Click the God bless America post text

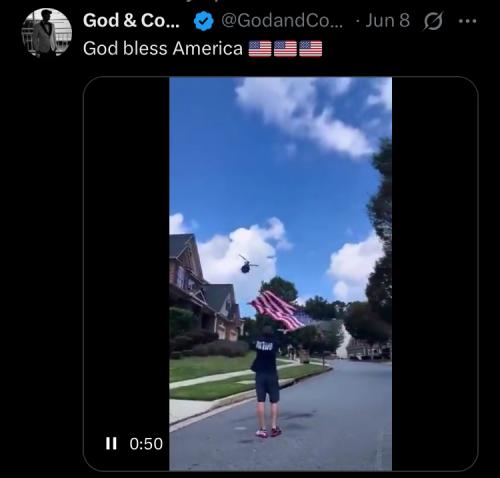pyautogui.click(x=163, y=48)
